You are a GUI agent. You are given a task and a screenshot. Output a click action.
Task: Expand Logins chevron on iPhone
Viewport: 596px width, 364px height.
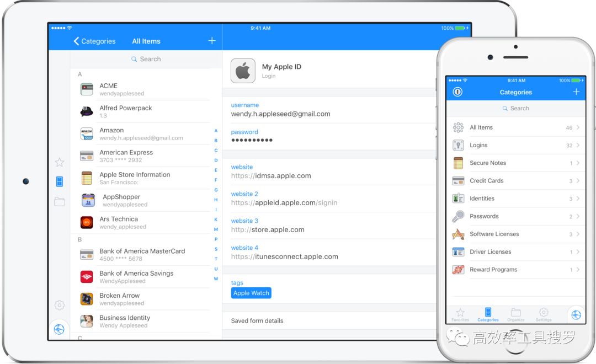point(578,145)
